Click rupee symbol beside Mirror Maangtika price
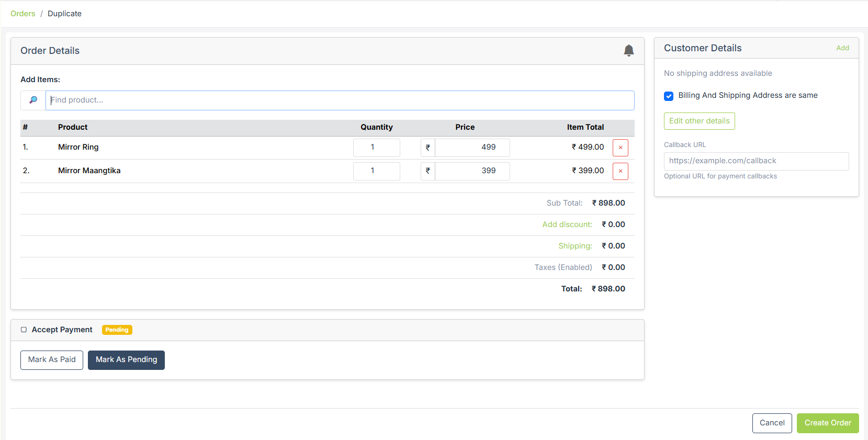Viewport: 868px width, 440px height. click(427, 171)
